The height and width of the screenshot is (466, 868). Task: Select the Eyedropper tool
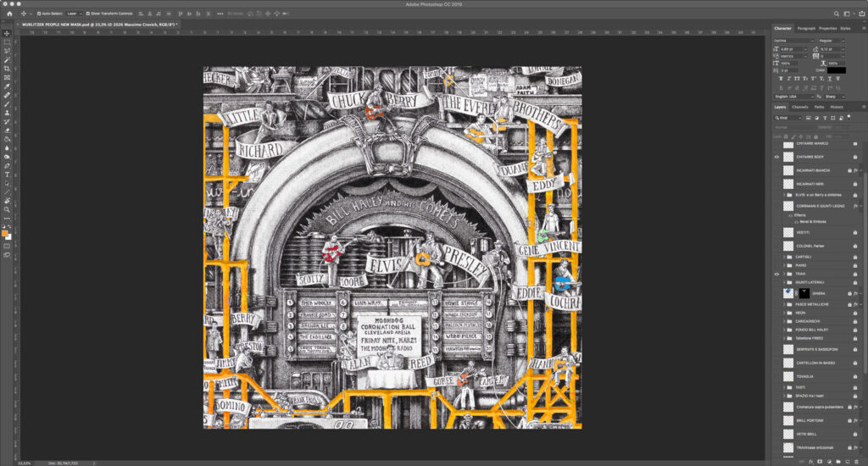[x=7, y=86]
